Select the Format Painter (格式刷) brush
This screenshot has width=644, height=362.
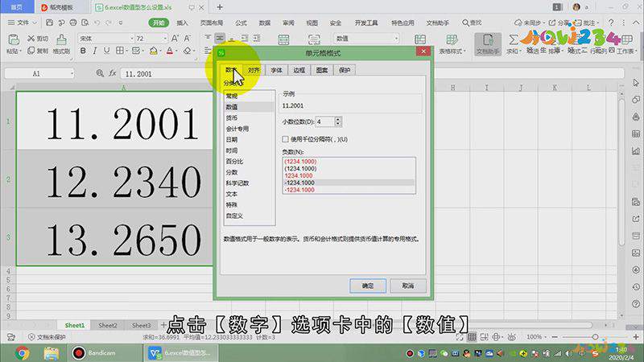(x=61, y=39)
